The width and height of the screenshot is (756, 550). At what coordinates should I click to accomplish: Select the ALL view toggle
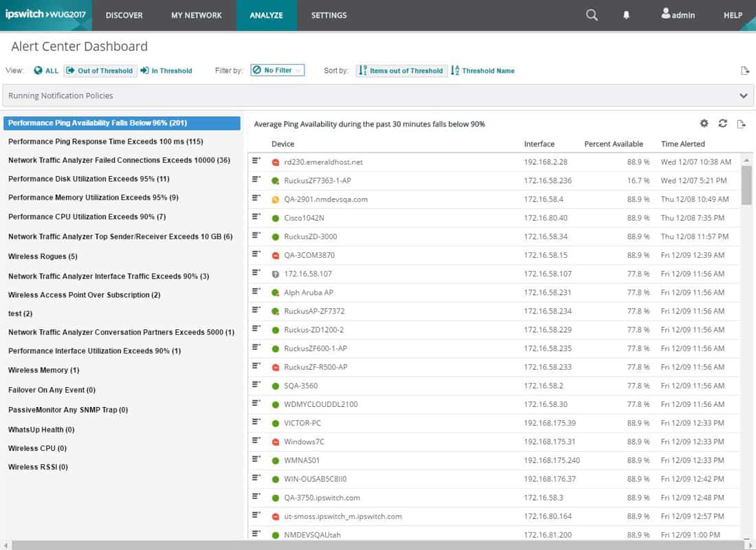[46, 70]
